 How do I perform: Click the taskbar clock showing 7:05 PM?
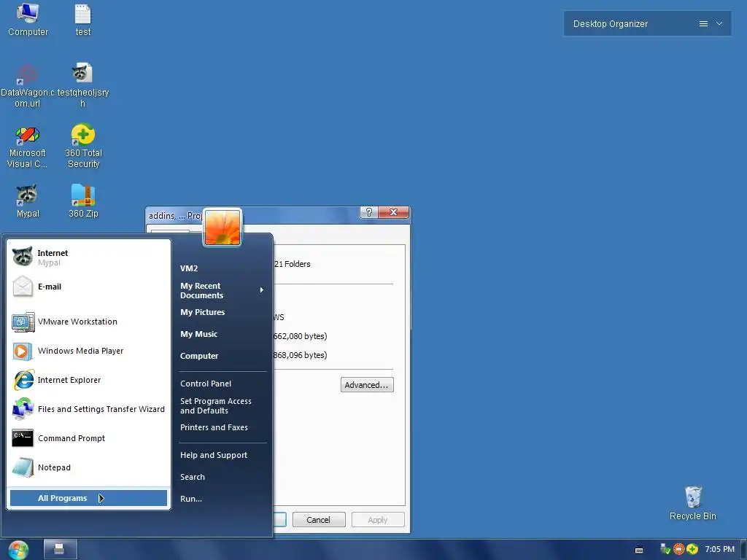(x=719, y=549)
